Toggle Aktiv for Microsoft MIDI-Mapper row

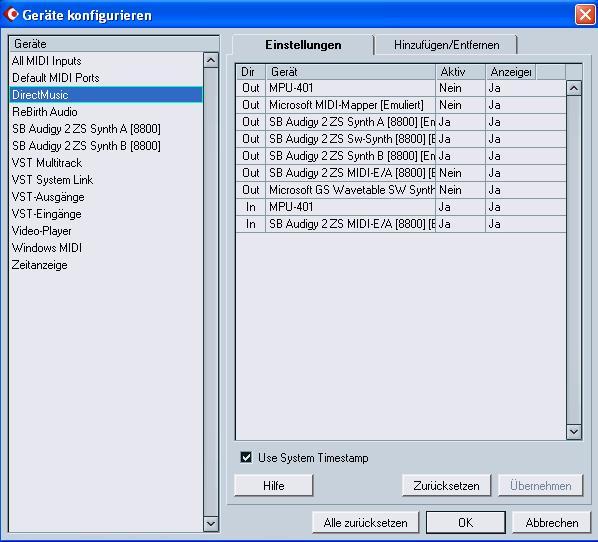(460, 105)
